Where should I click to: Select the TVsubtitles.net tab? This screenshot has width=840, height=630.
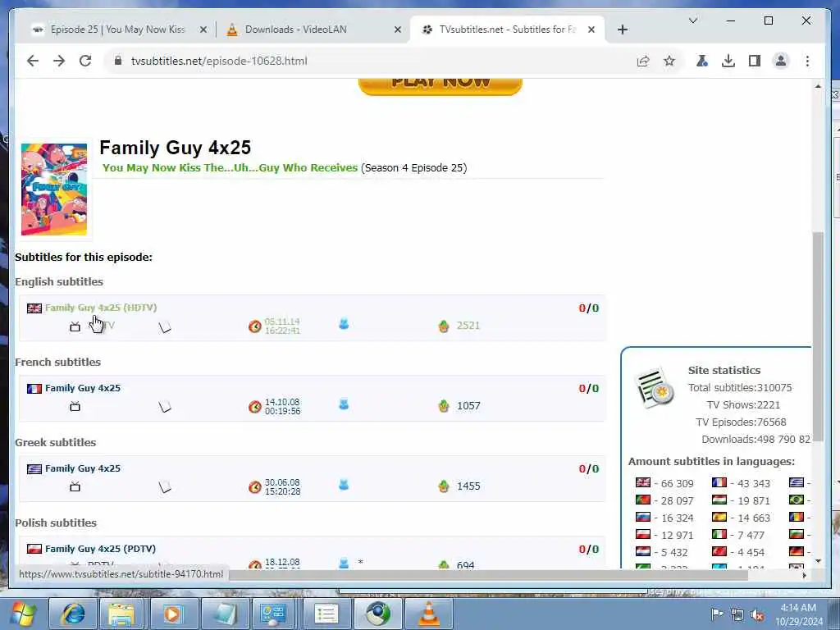tap(507, 30)
